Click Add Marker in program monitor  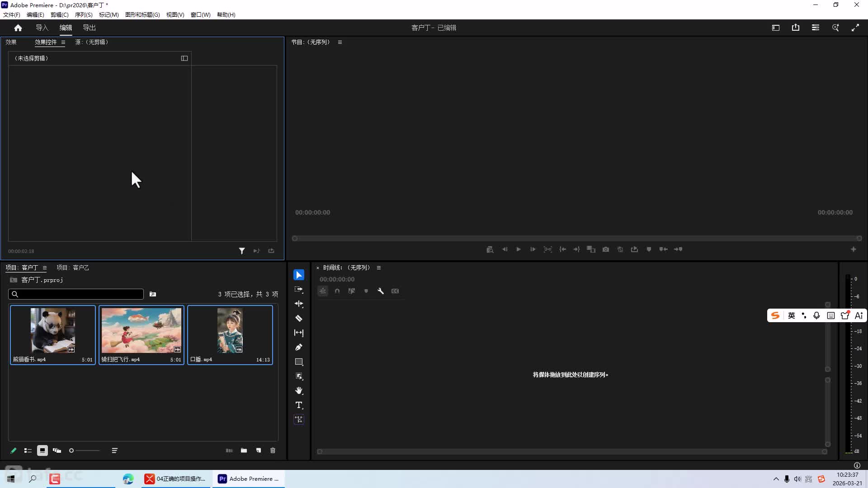(649, 249)
